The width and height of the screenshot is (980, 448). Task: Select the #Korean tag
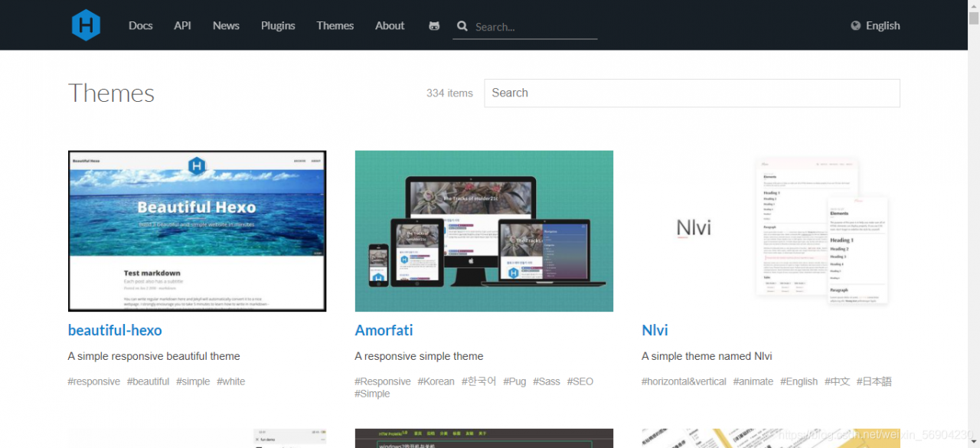(x=436, y=381)
